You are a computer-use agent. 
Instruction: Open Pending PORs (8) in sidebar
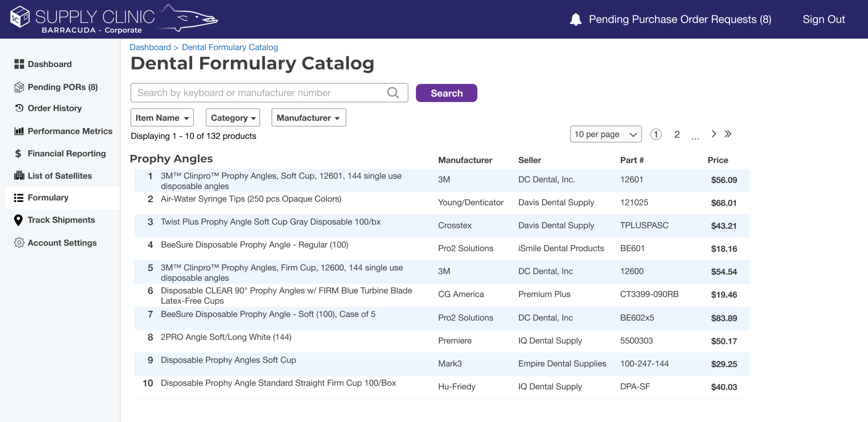click(x=63, y=87)
